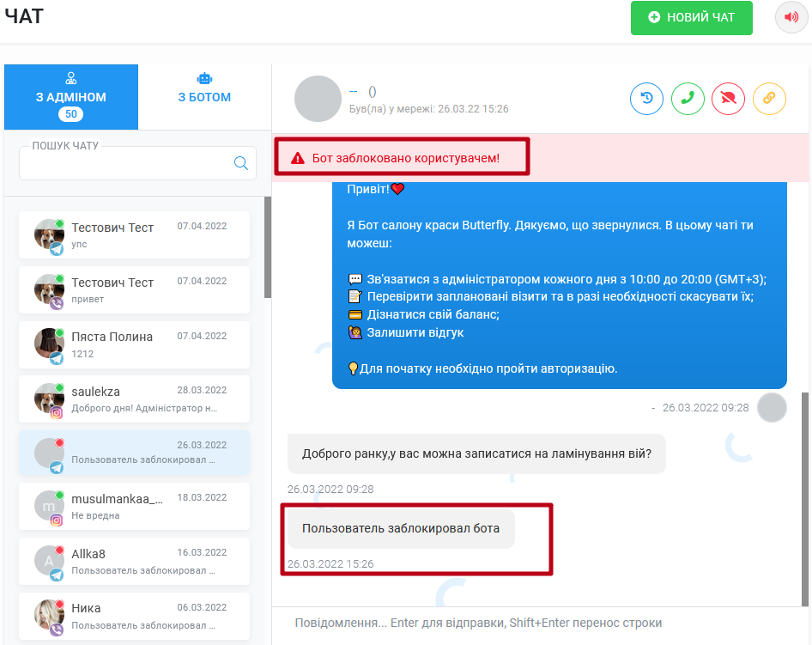Click the bot's Привіт greeting message bubble
812x645 pixels.
tap(560, 285)
